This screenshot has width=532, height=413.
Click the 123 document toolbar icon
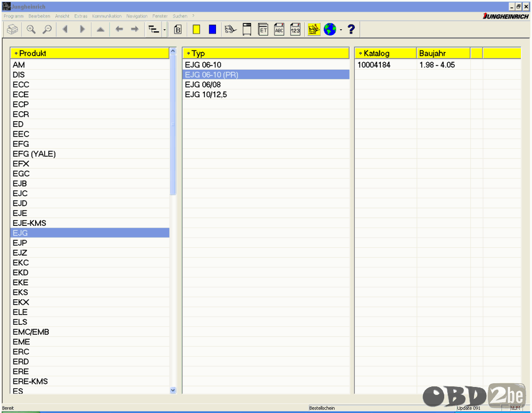coord(295,30)
